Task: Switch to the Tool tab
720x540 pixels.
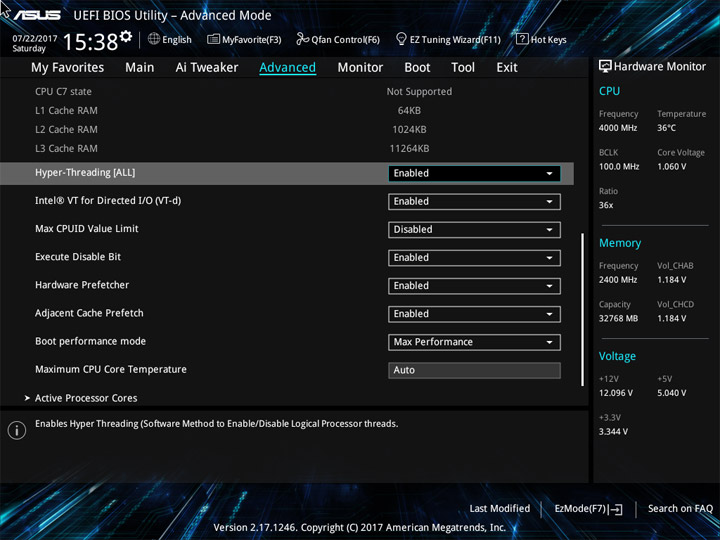Action: point(463,68)
